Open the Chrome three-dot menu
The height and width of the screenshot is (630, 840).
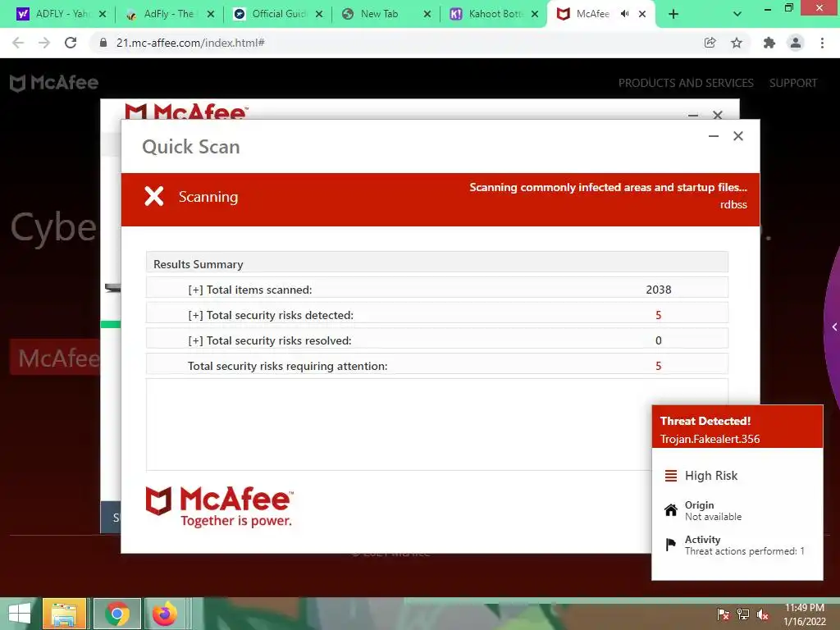(822, 43)
